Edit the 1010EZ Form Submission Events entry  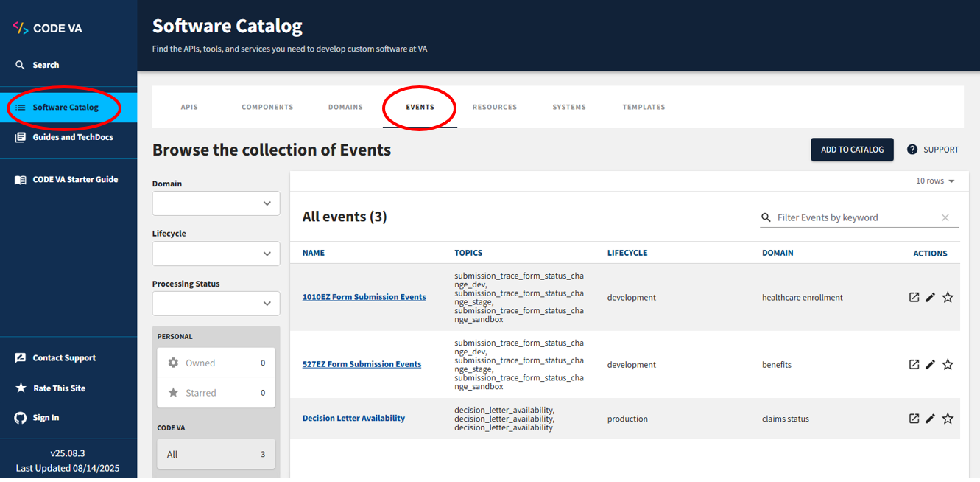tap(930, 298)
